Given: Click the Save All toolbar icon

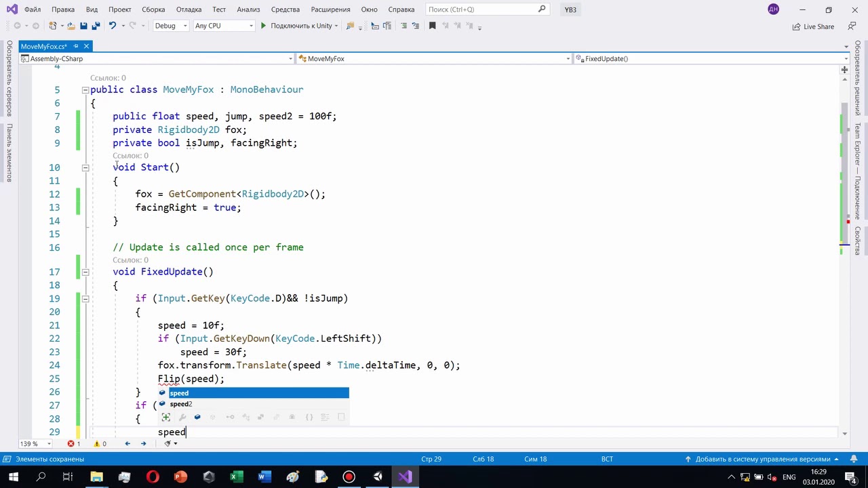Looking at the screenshot, I should point(96,26).
